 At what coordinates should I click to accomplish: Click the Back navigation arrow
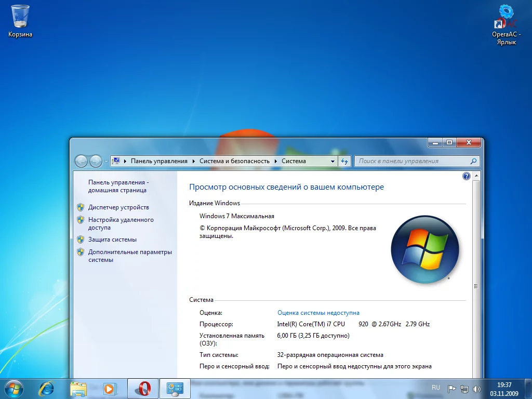[81, 161]
